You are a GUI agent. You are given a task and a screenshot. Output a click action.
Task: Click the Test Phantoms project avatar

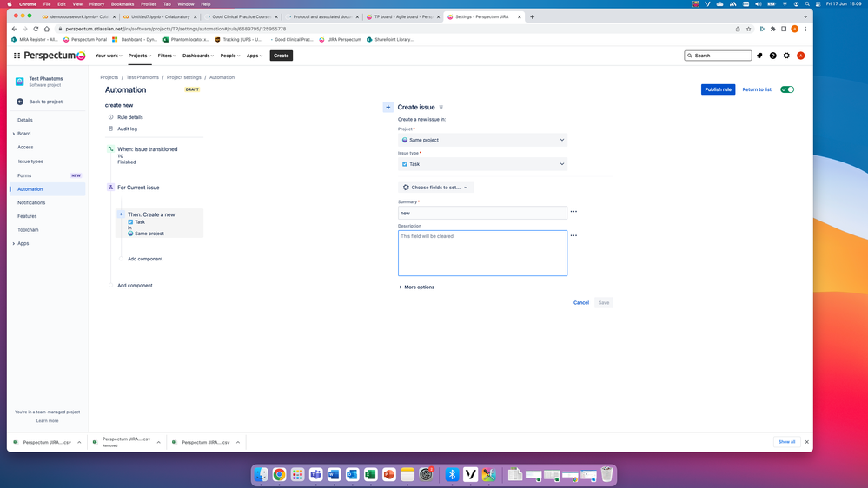click(x=19, y=82)
